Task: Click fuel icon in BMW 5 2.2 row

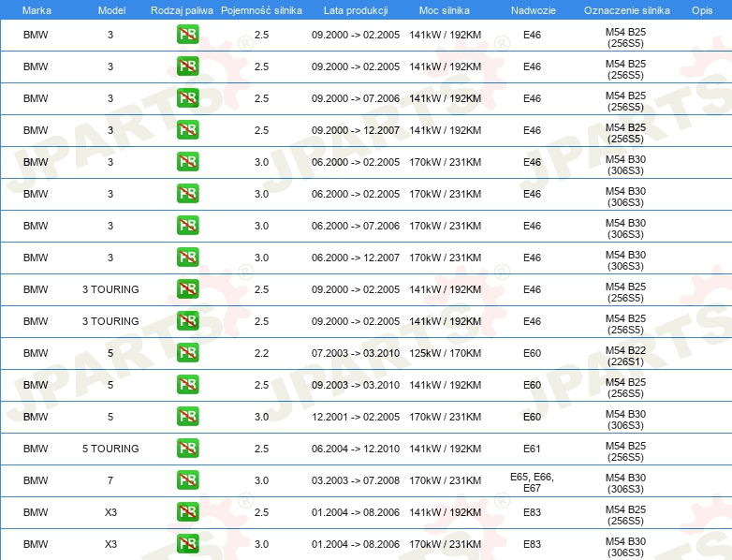Action: point(187,353)
